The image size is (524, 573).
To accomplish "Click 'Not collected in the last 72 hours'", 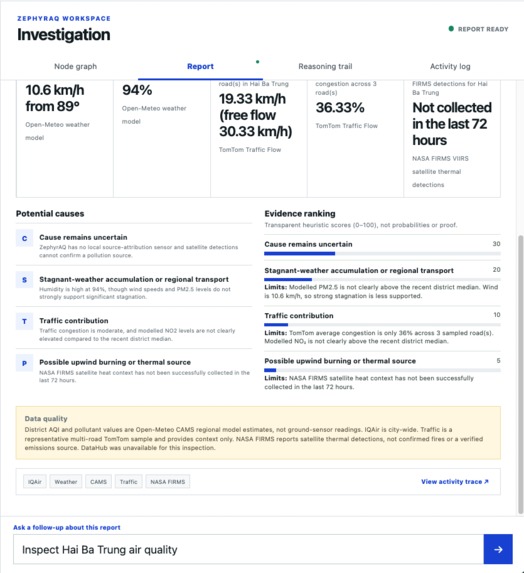I will click(452, 124).
